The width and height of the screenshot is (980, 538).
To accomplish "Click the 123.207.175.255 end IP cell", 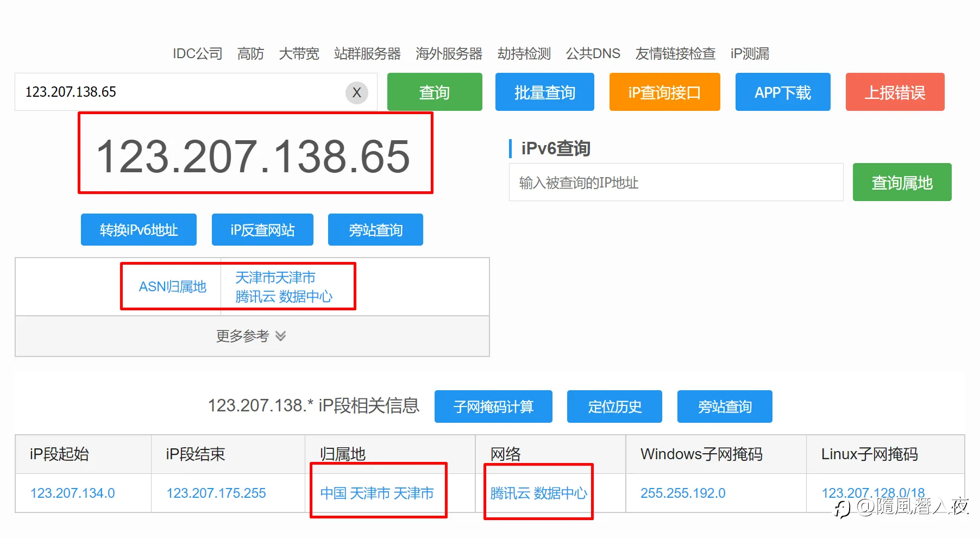I will [x=216, y=493].
